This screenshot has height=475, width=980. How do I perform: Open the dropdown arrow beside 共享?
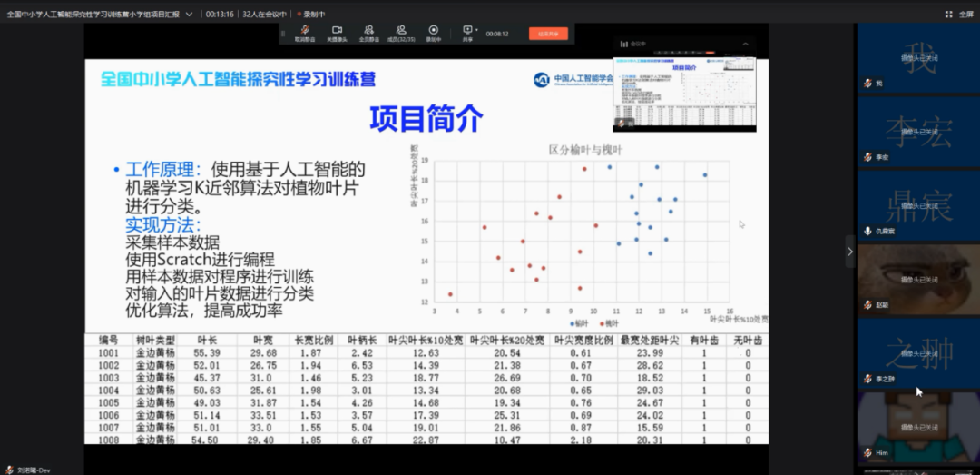tap(478, 29)
